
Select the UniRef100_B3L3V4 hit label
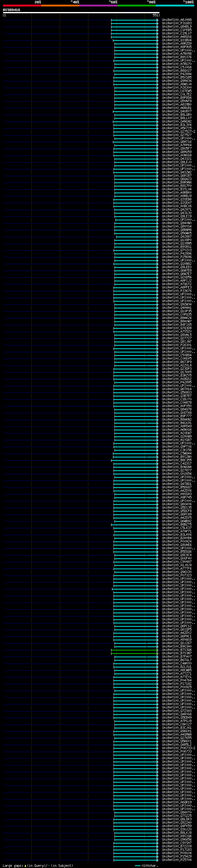176,125
